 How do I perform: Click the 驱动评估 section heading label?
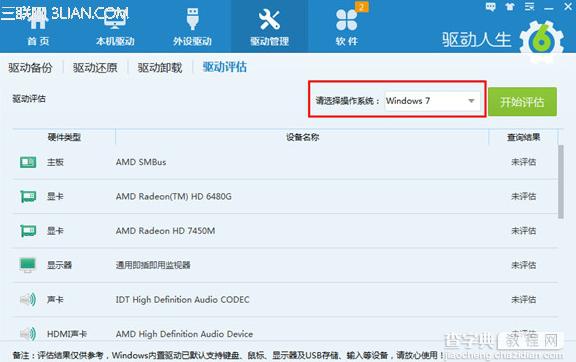pyautogui.click(x=29, y=98)
